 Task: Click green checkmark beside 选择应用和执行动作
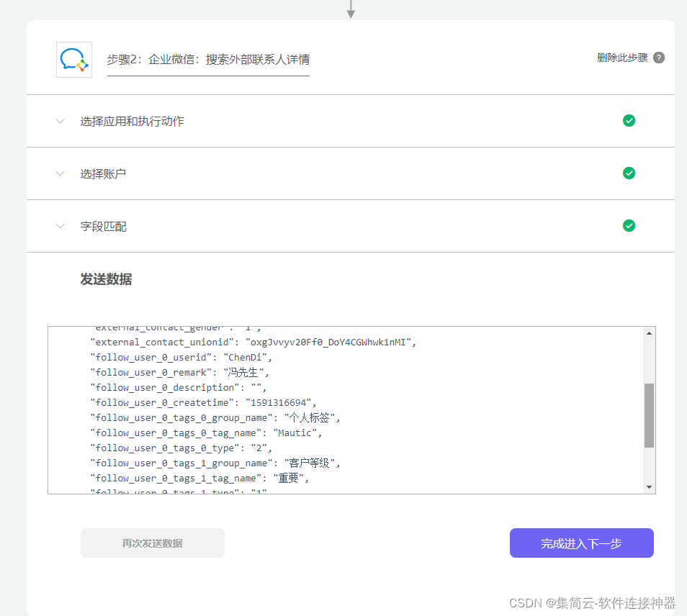coord(629,120)
